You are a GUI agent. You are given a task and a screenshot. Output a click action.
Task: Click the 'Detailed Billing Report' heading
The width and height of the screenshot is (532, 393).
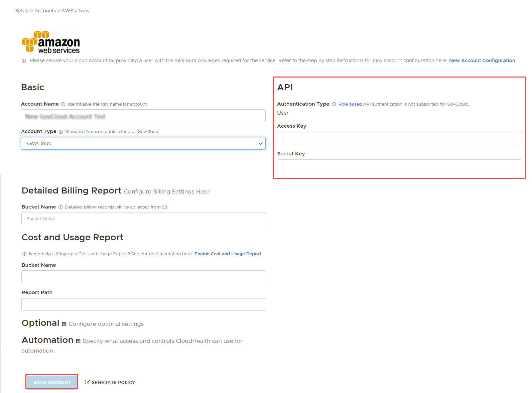pyautogui.click(x=72, y=190)
